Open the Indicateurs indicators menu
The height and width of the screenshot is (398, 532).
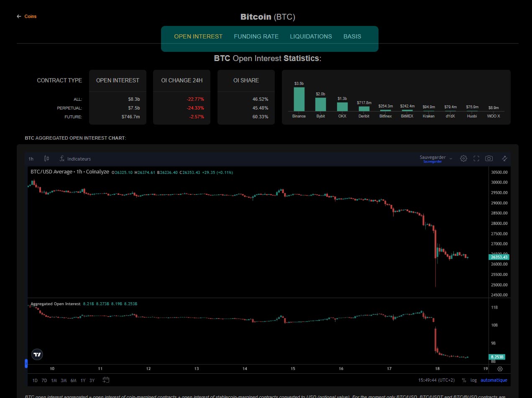pyautogui.click(x=75, y=158)
